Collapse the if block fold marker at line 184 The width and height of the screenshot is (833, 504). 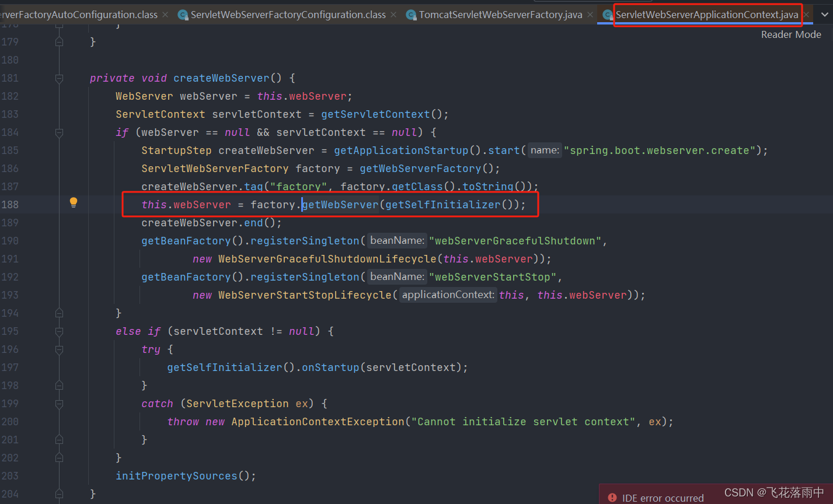[59, 132]
